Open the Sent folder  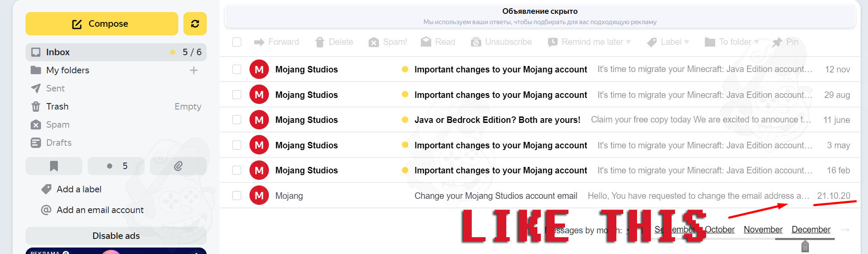point(55,88)
